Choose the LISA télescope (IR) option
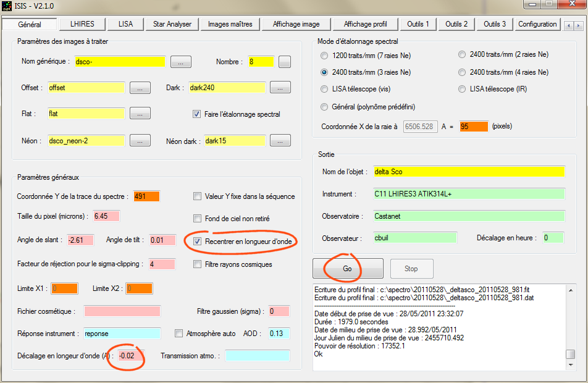588x383 pixels. (x=462, y=90)
